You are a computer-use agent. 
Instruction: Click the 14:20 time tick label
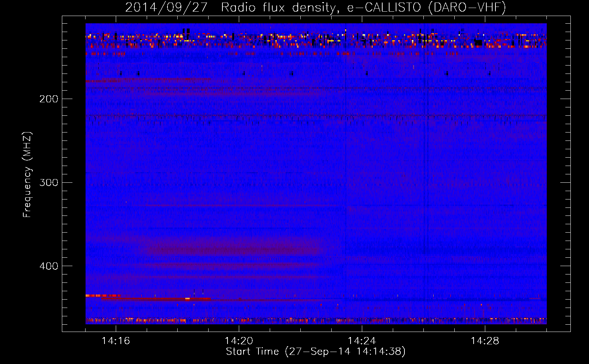click(239, 341)
